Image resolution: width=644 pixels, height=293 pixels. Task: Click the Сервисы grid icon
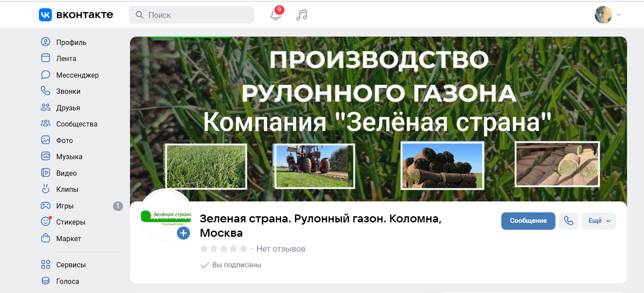46,265
